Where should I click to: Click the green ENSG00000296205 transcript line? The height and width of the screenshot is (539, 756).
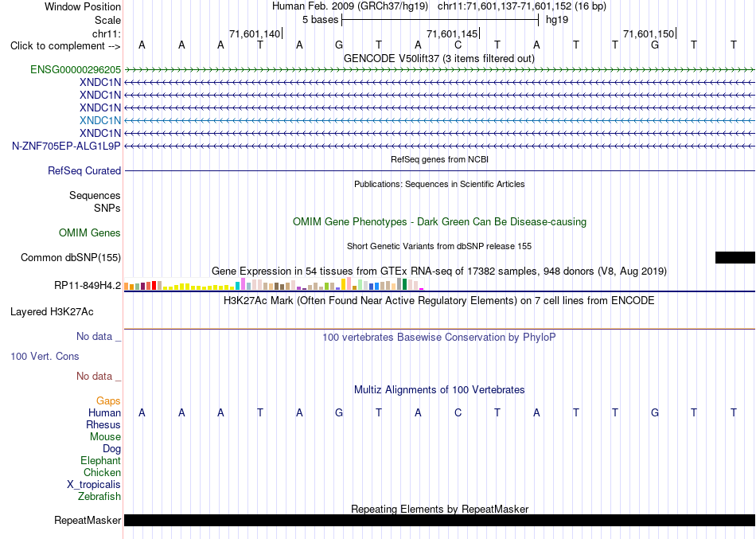439,70
